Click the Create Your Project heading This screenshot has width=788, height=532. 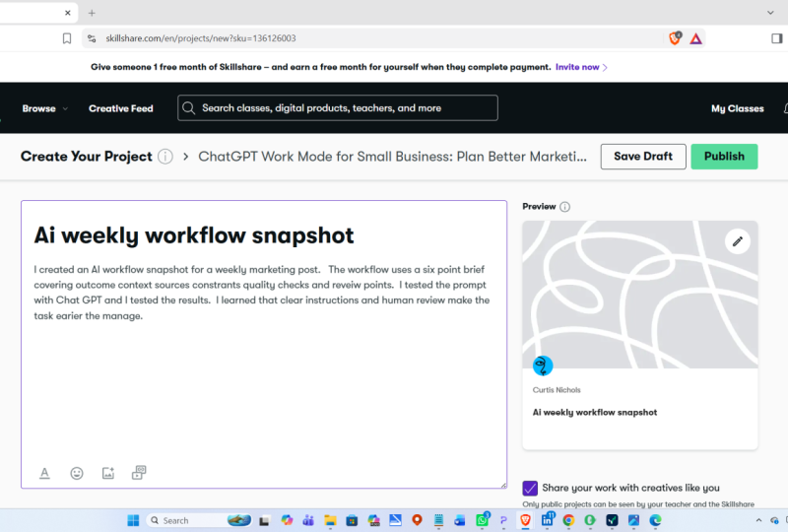pyautogui.click(x=86, y=157)
